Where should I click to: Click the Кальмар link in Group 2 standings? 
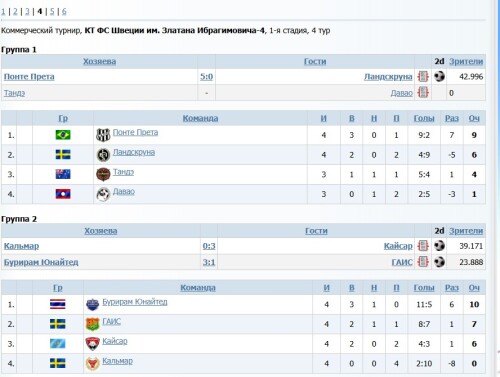point(117,361)
